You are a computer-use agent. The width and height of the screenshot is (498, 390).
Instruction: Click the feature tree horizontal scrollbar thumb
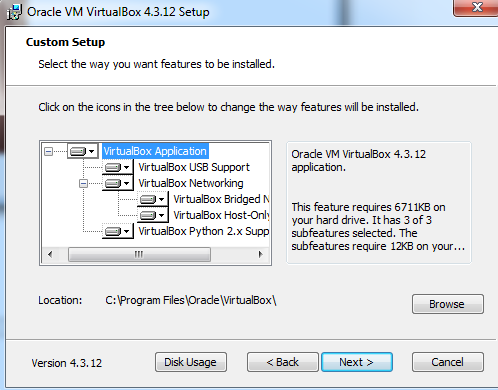139,255
